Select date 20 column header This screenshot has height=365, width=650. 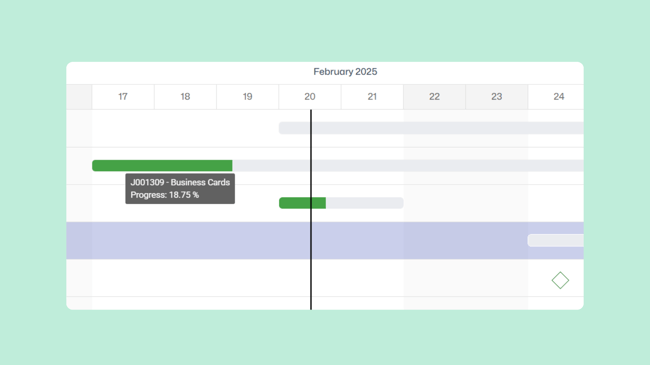pyautogui.click(x=310, y=97)
